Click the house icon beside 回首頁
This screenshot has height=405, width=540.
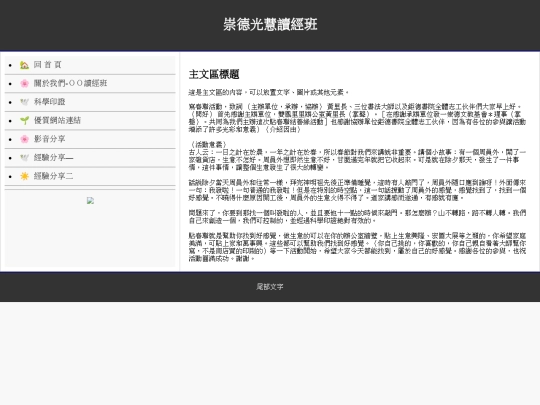click(x=24, y=65)
